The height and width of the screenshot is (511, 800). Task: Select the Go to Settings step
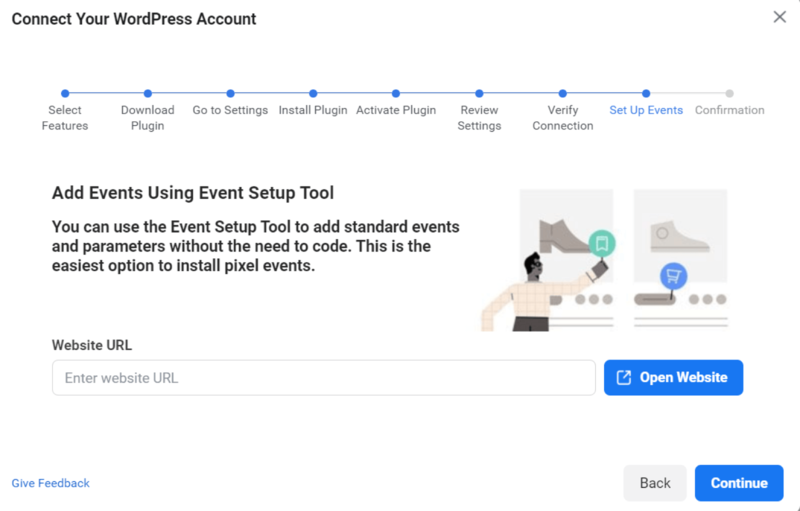point(230,94)
